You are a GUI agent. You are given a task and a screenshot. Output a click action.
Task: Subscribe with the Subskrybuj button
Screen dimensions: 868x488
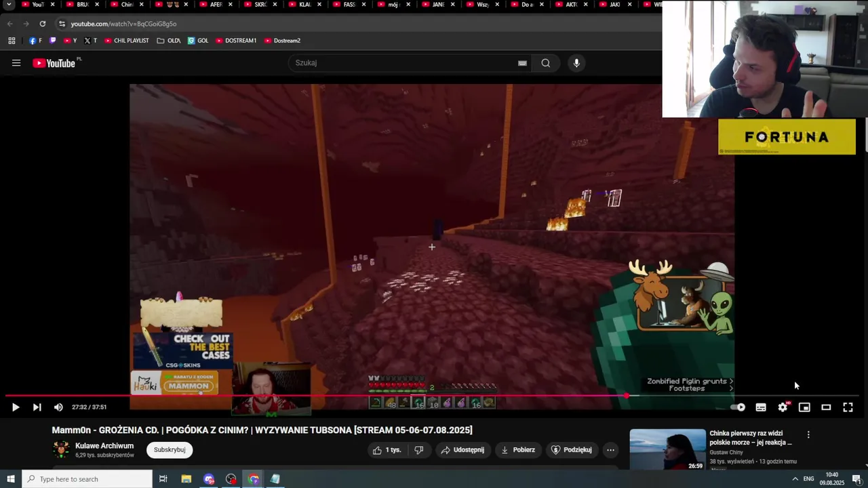pos(170,450)
